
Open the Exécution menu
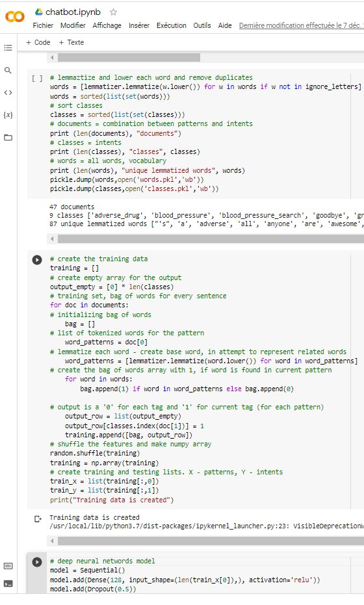coord(172,25)
